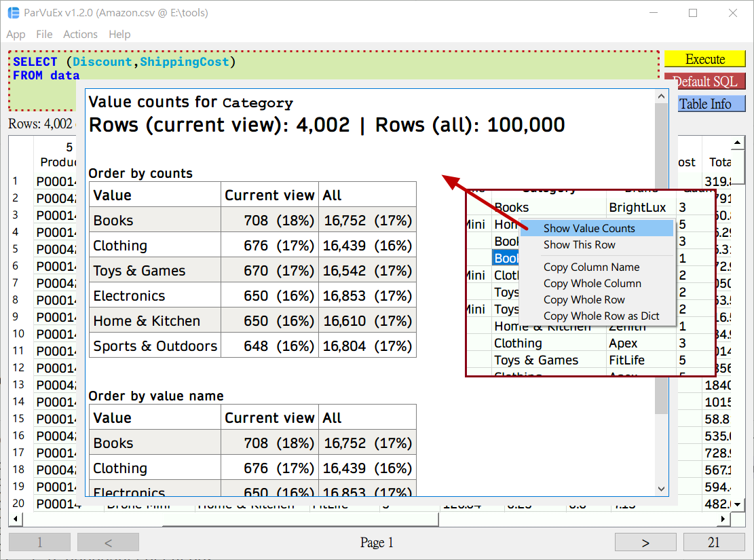Select row number 1 in data table

pos(16,181)
